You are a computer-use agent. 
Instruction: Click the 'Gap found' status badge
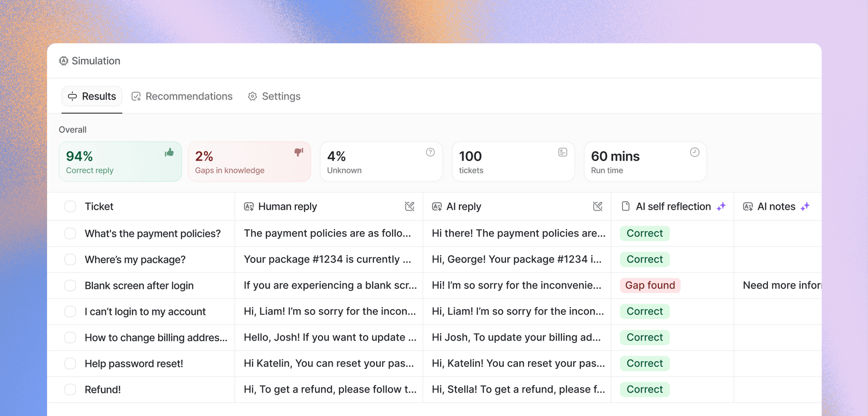tap(650, 285)
